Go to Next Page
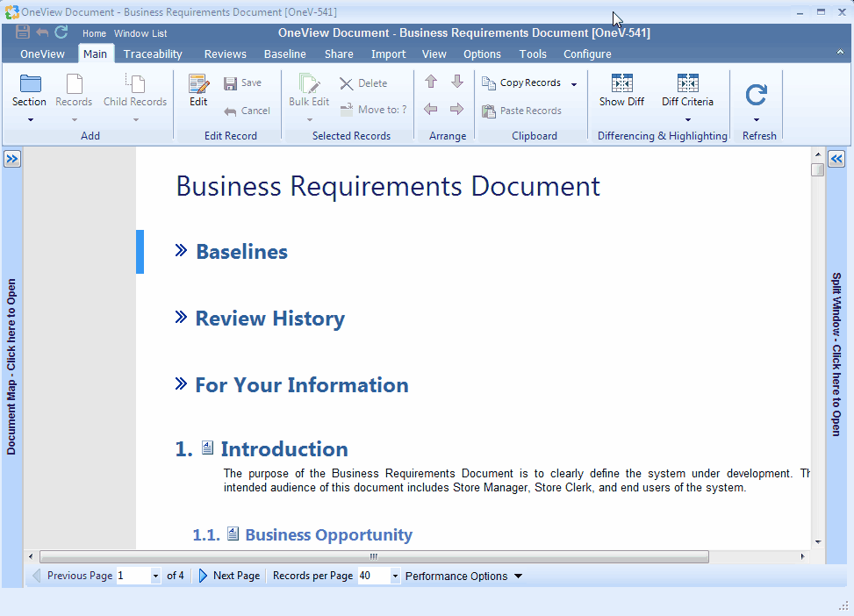This screenshot has width=854, height=616. (229, 576)
